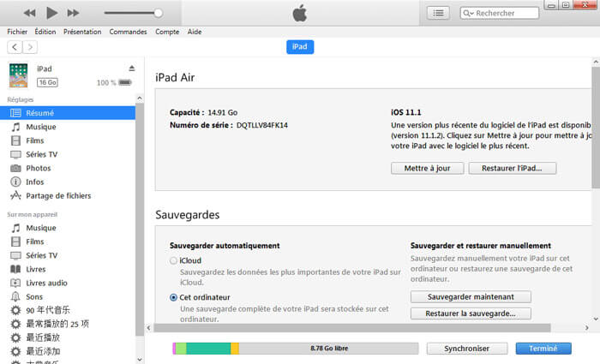This screenshot has height=364, width=600.
Task: Click main pane vertical scroll down arrow
Action: coord(596,319)
